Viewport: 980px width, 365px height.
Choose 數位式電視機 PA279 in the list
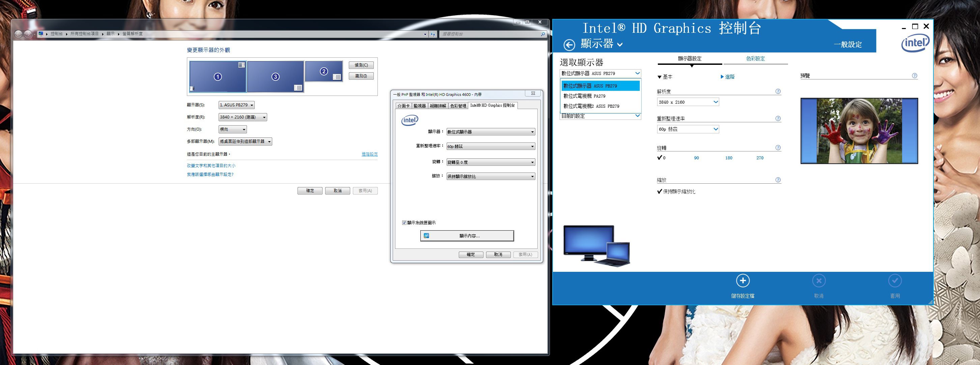(600, 96)
